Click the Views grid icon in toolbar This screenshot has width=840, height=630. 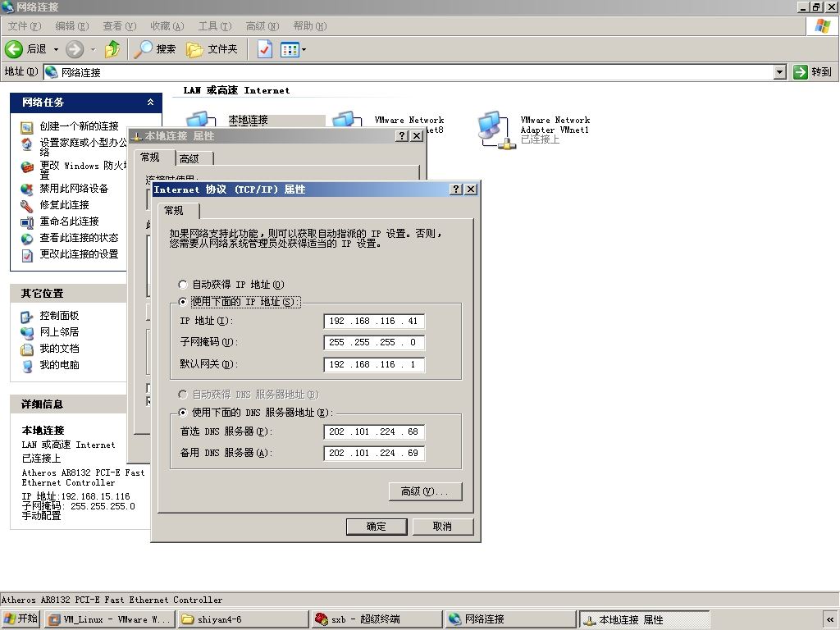290,49
